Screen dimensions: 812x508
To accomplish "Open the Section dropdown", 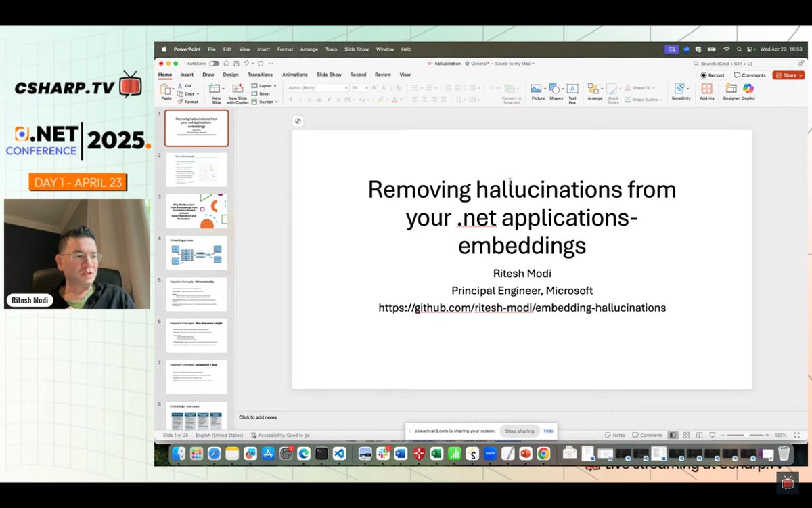I will point(264,102).
